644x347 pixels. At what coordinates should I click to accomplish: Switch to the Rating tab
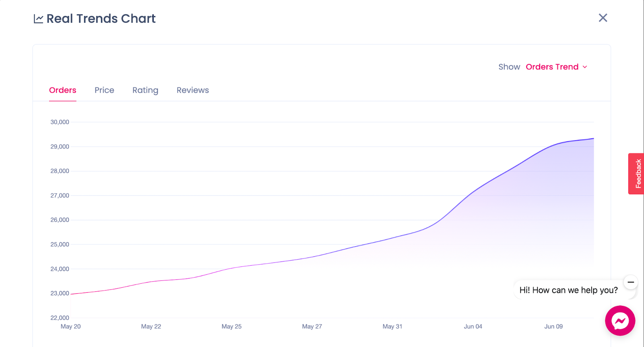[x=145, y=90]
